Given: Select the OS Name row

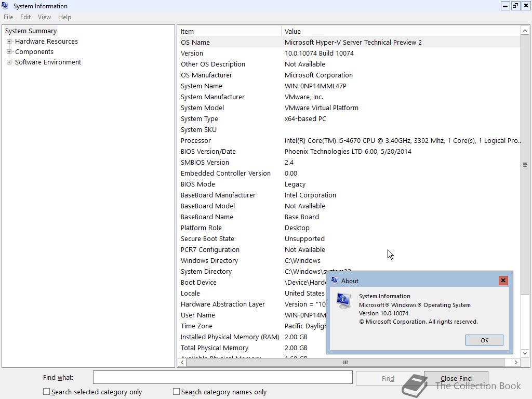Looking at the screenshot, I should click(x=349, y=42).
